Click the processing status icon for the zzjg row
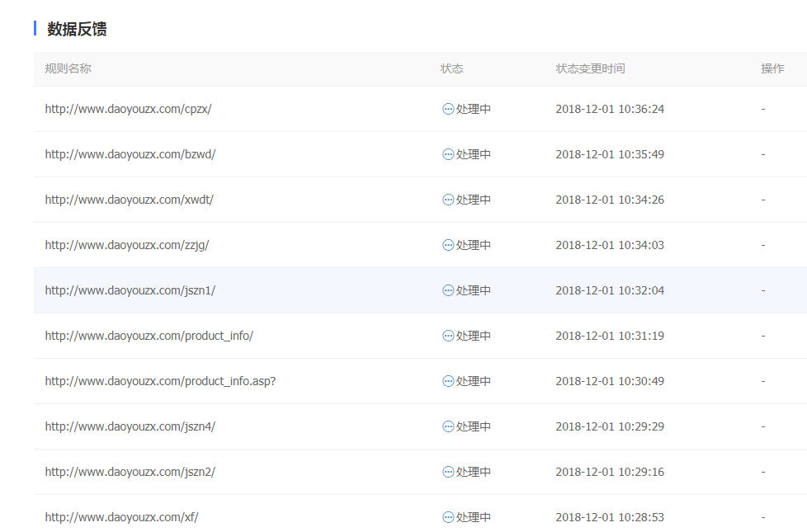Viewport: 807px width, 532px height. click(x=448, y=245)
